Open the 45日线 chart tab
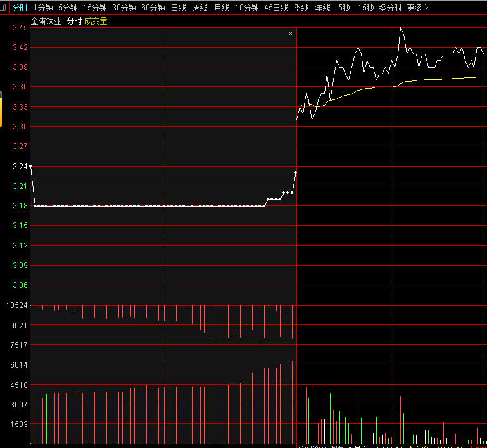Image resolution: width=487 pixels, height=448 pixels. coord(276,8)
